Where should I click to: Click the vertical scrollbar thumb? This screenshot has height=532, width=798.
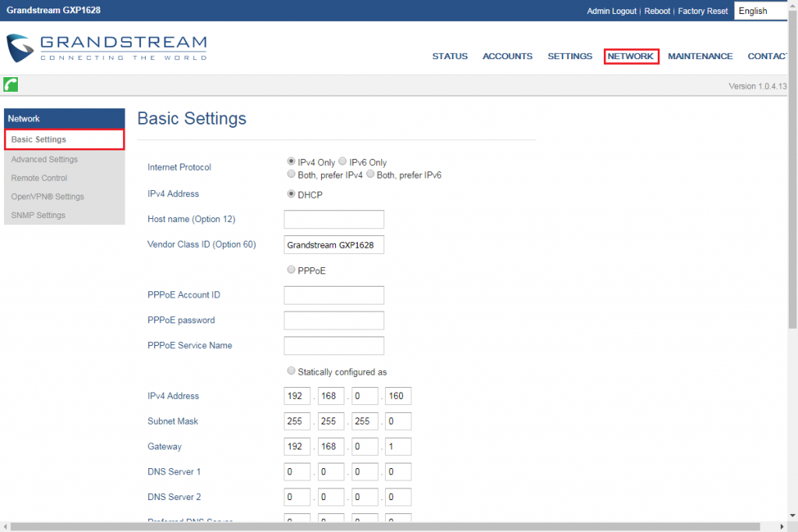793,167
